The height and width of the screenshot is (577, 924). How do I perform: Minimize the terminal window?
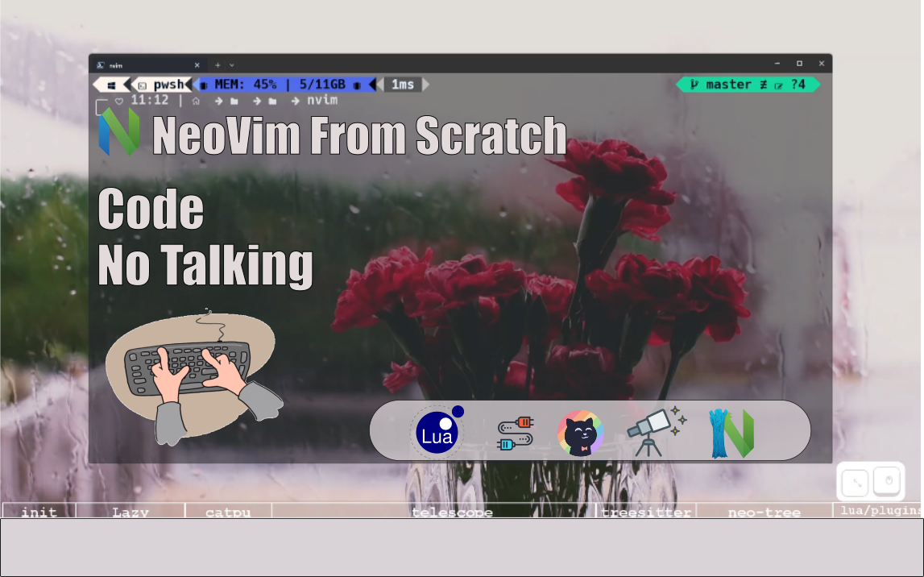click(777, 63)
